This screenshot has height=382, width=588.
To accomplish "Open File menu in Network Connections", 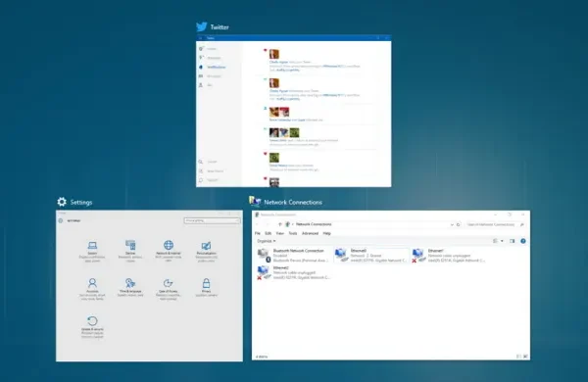I will (257, 233).
